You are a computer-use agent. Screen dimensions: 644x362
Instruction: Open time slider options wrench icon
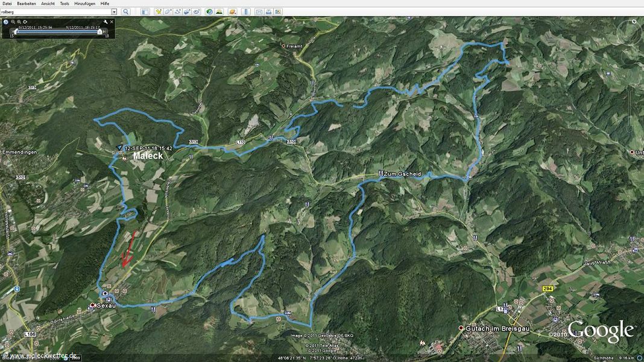[105, 22]
